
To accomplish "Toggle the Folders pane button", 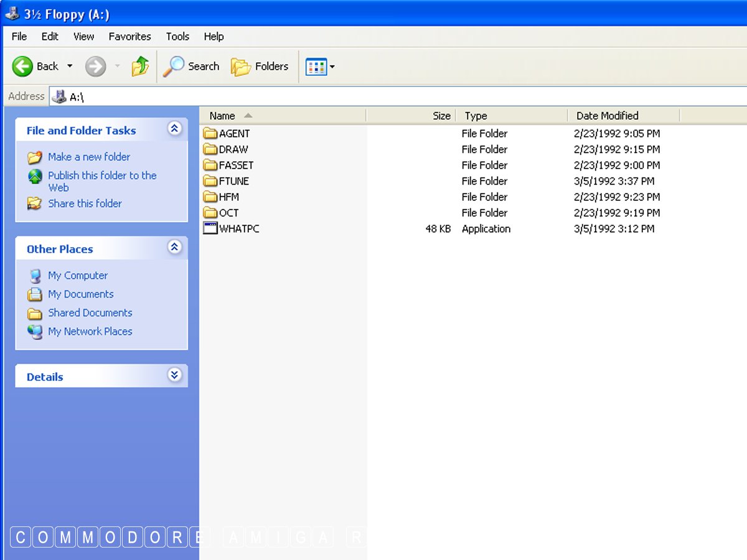I will point(260,67).
